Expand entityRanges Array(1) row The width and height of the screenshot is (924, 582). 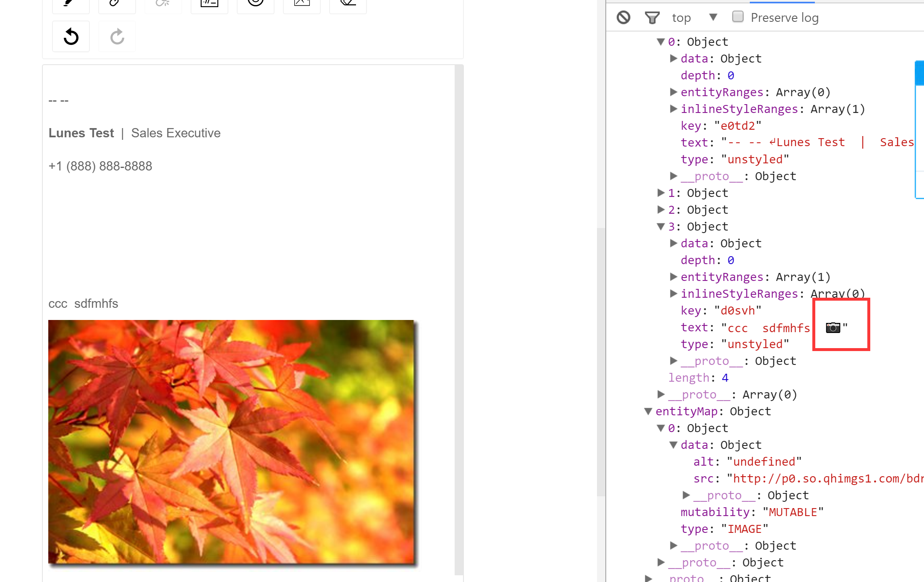pos(673,277)
